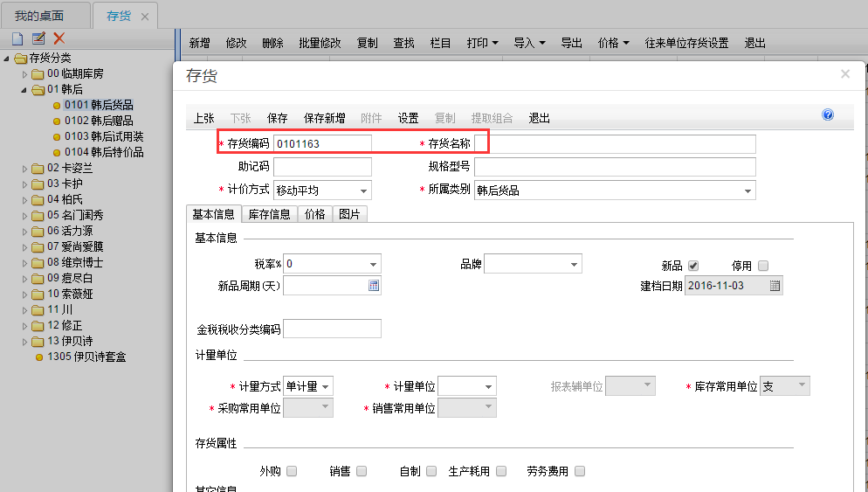Collapse the 01 韩后 tree node
This screenshot has width=868, height=492.
[24, 90]
